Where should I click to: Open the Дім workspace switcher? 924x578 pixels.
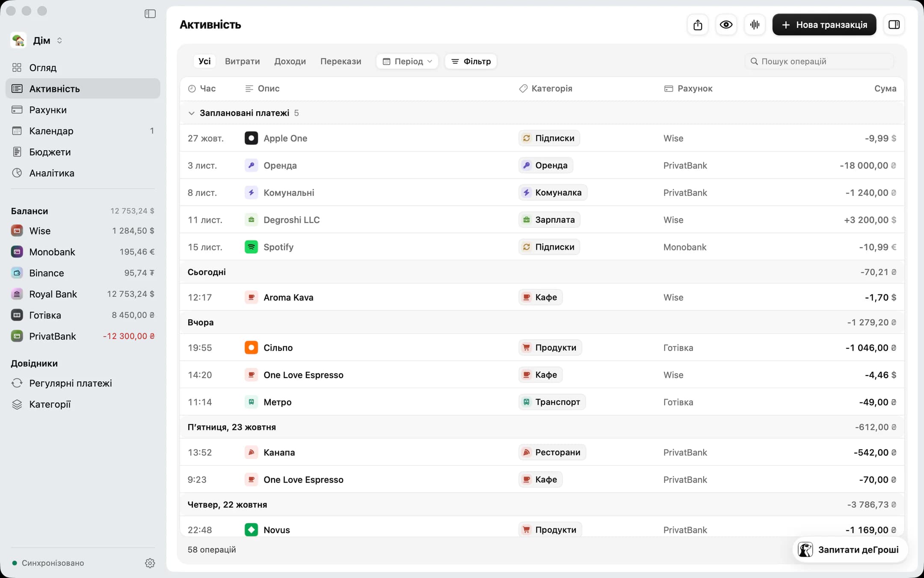point(37,41)
